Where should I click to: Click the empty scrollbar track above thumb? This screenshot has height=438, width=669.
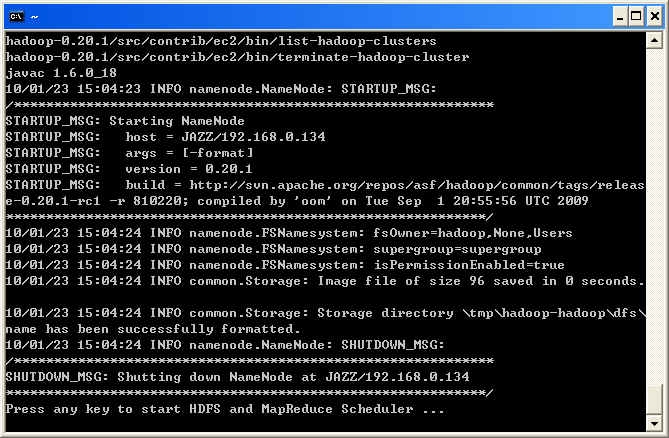point(654,216)
